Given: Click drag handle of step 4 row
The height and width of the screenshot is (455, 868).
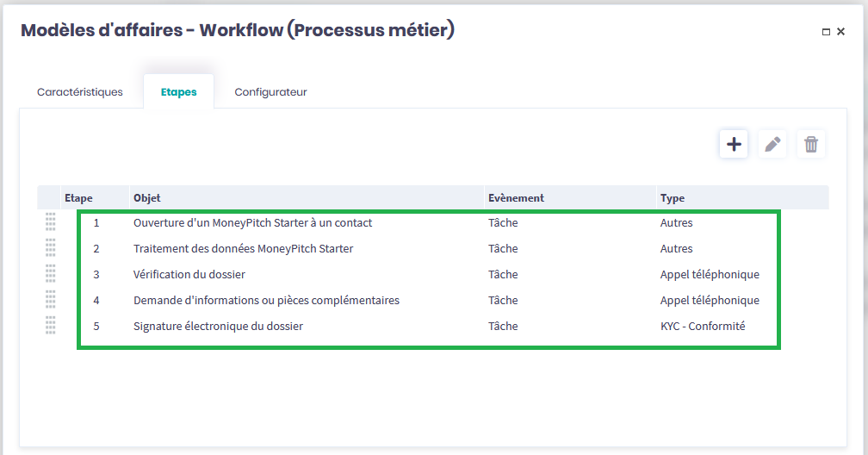Looking at the screenshot, I should click(x=50, y=300).
